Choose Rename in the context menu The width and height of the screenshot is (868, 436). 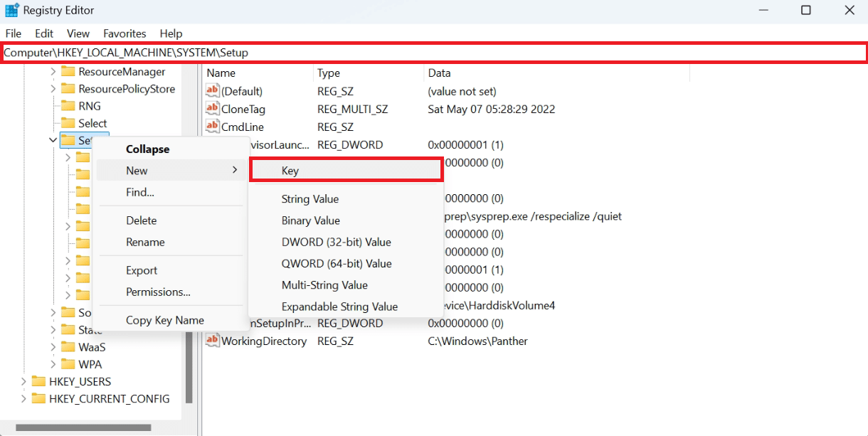pos(171,242)
